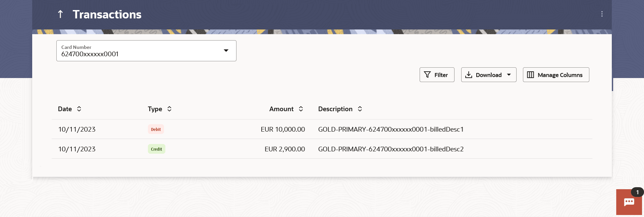Click the Debit type badge
Image resolution: width=644 pixels, height=217 pixels.
coord(156,129)
